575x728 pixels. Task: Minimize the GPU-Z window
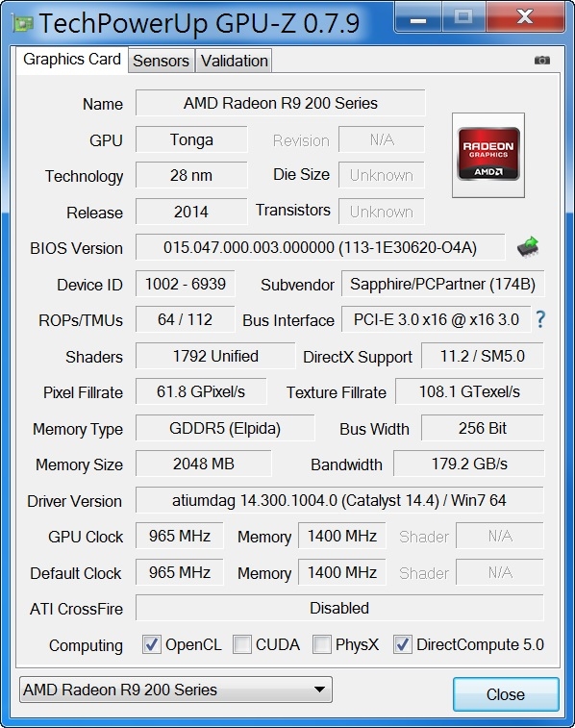click(x=418, y=17)
